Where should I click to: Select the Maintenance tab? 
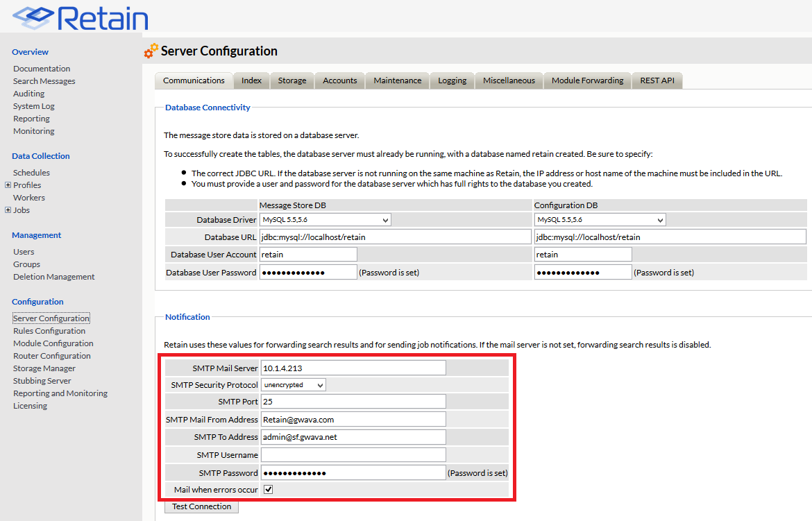(398, 80)
